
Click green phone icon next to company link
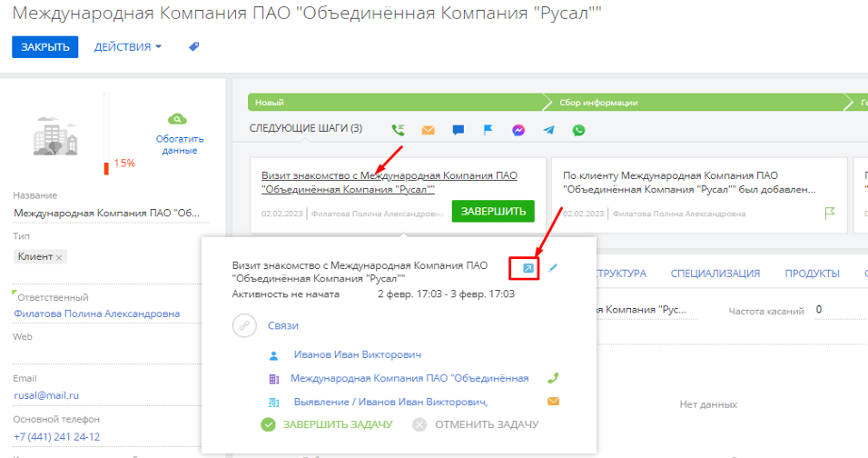553,378
